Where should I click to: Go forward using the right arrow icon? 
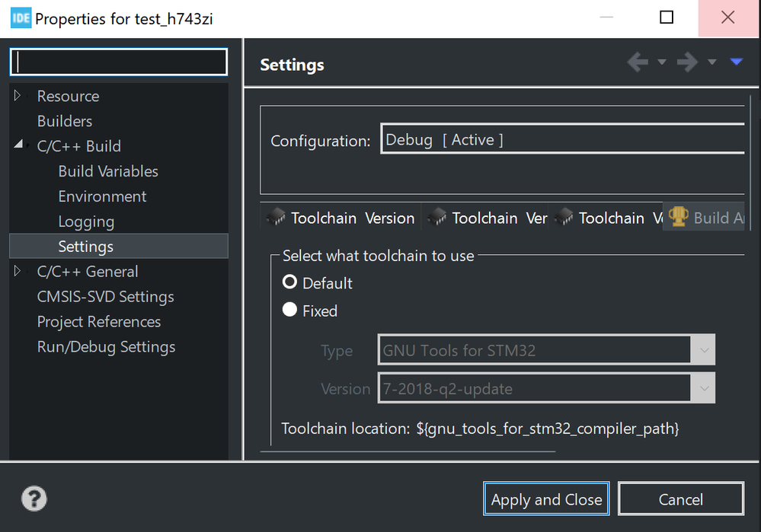(687, 62)
